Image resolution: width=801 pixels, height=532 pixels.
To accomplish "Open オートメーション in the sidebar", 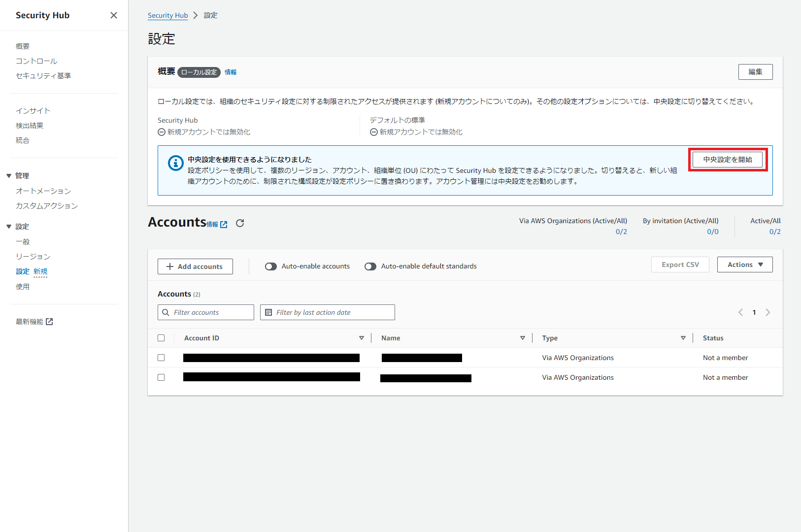I will pyautogui.click(x=43, y=191).
